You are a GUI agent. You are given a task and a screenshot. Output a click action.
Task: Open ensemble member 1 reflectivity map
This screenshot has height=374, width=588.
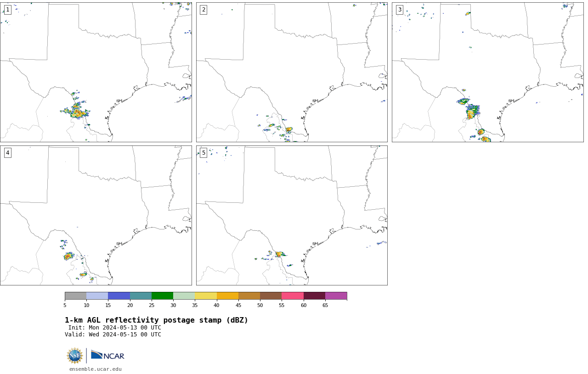[x=96, y=72]
